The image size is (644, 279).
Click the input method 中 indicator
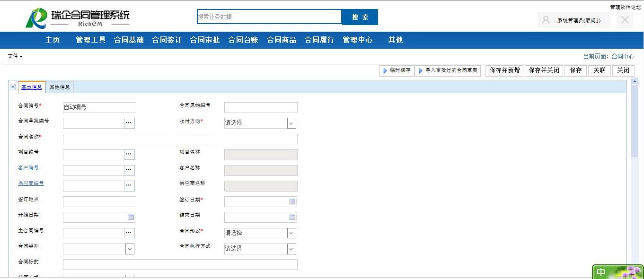[x=601, y=272]
